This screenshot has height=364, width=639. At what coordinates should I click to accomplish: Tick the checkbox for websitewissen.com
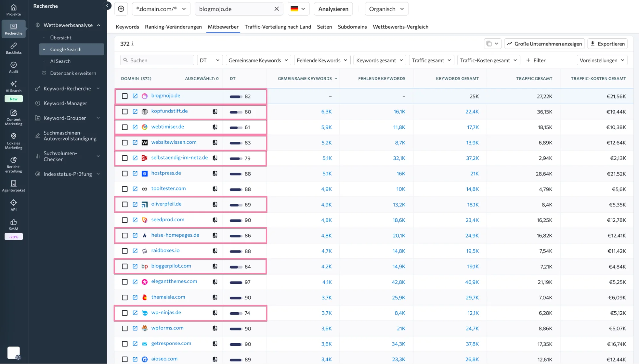click(x=125, y=143)
